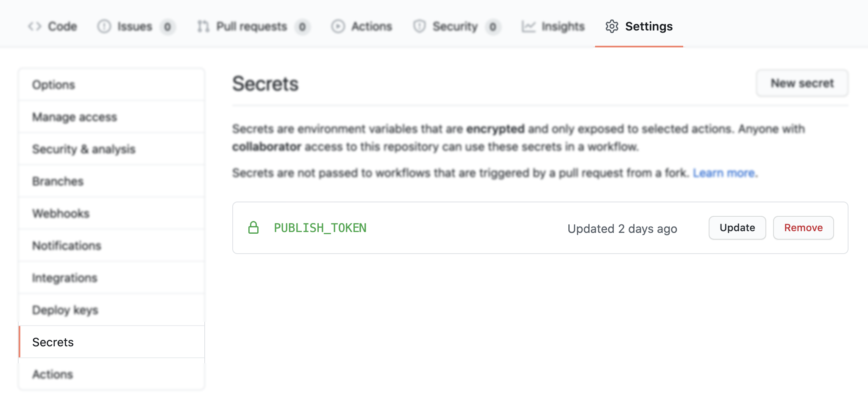Screen dimensions: 868x398
Task: Switch to the Security tab
Action: click(x=453, y=26)
